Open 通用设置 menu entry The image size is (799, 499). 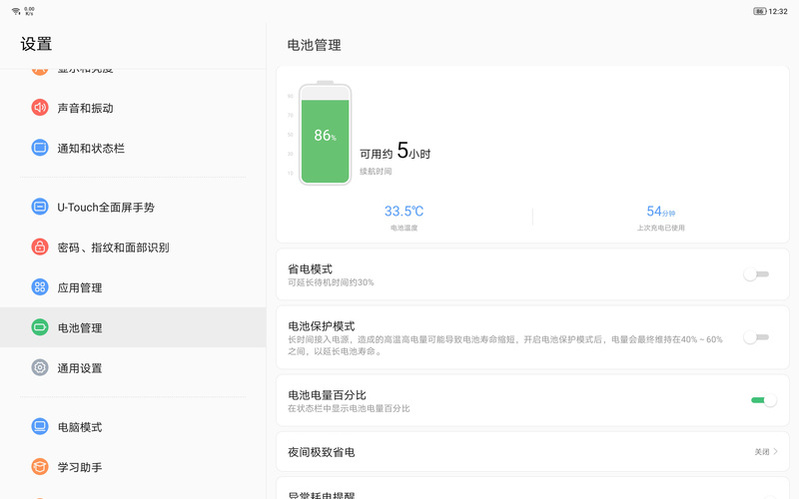(80, 368)
